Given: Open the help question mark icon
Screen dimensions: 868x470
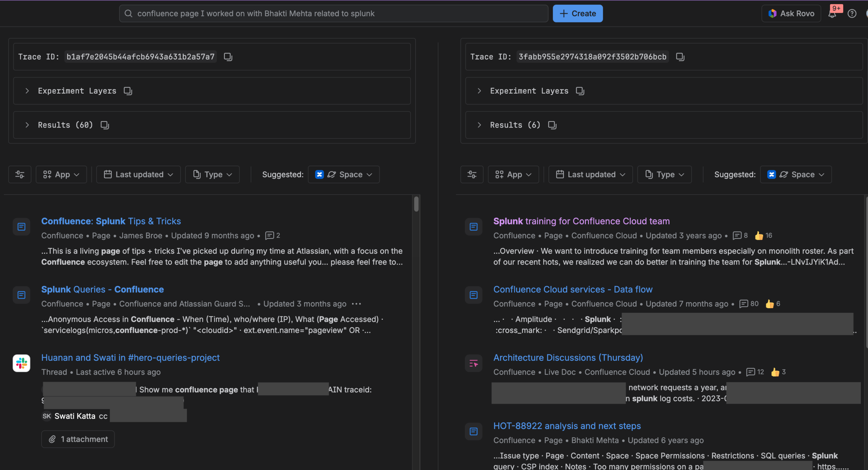Looking at the screenshot, I should 852,14.
